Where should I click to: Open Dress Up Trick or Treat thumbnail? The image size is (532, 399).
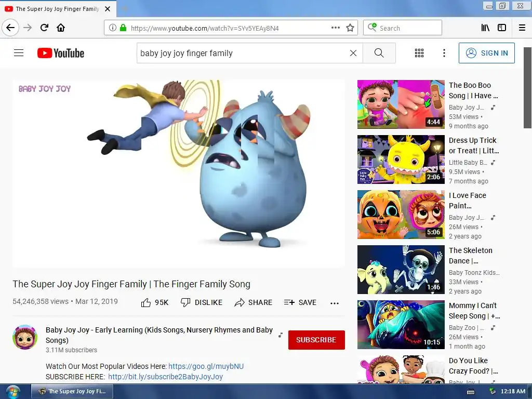[x=401, y=159]
